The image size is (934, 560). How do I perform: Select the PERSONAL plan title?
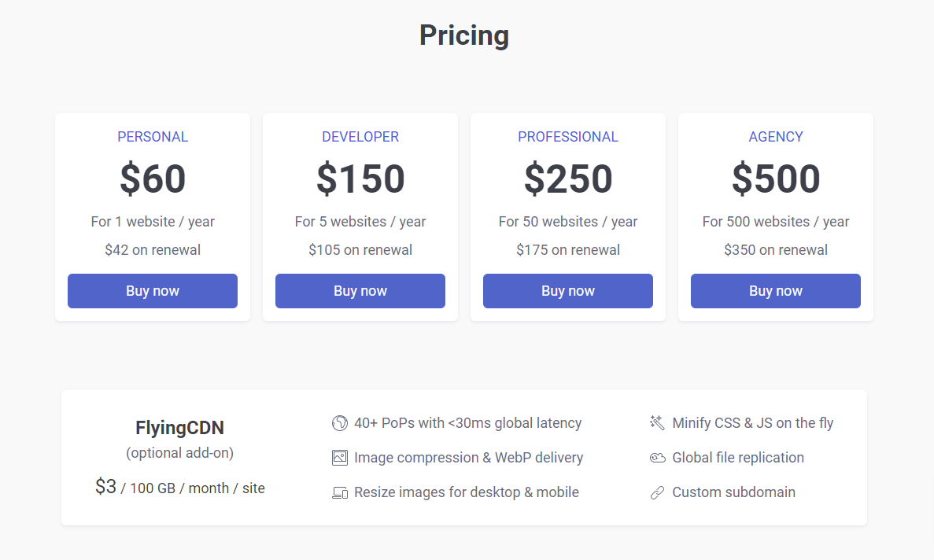click(153, 137)
